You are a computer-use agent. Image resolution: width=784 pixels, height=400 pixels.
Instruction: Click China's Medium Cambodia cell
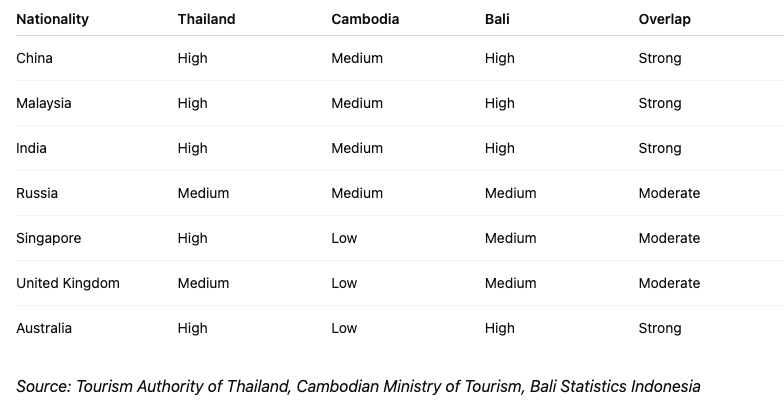coord(357,58)
